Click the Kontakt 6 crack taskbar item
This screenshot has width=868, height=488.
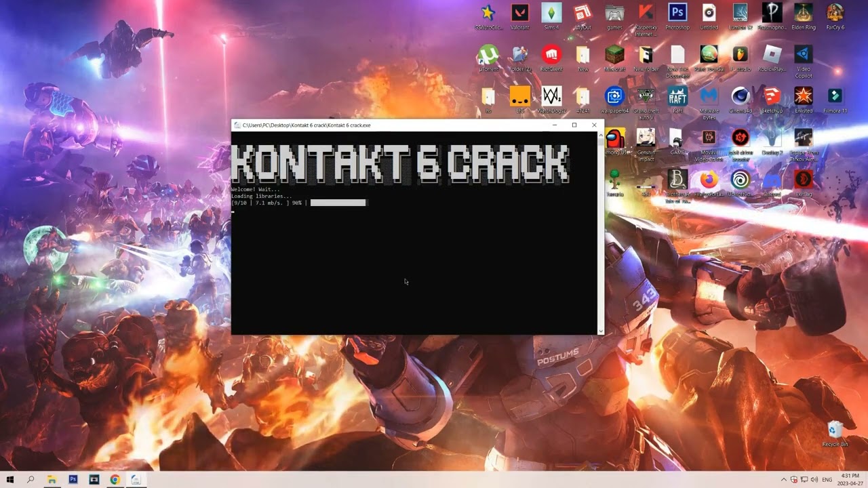tap(136, 480)
